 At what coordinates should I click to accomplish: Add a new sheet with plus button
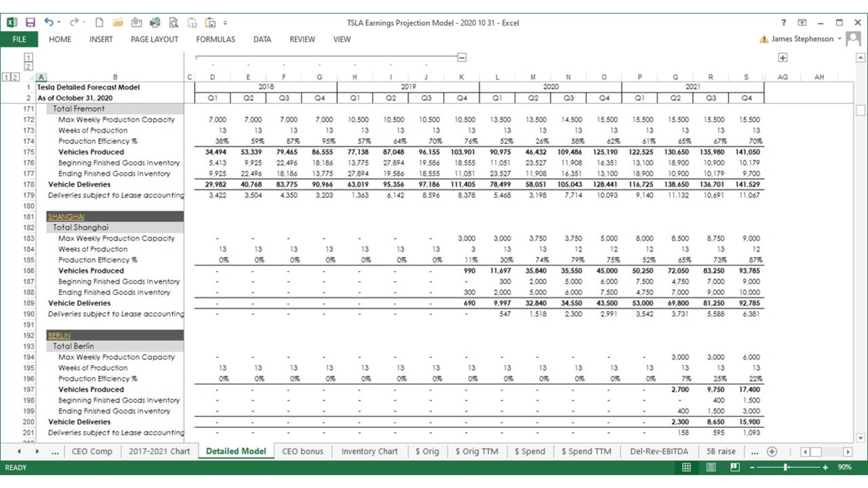point(772,451)
